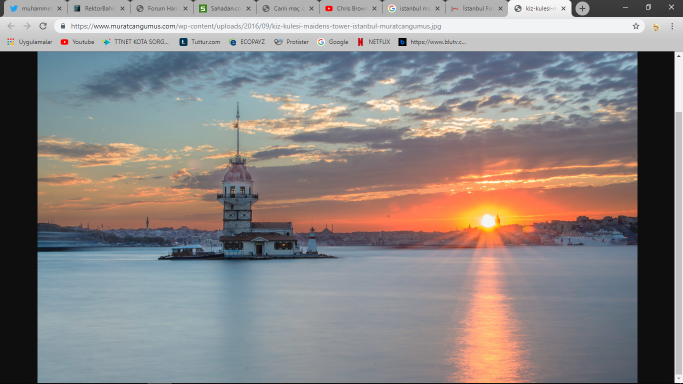Close the RektorBahis tab
Screen dimensions: 683x384
click(122, 8)
